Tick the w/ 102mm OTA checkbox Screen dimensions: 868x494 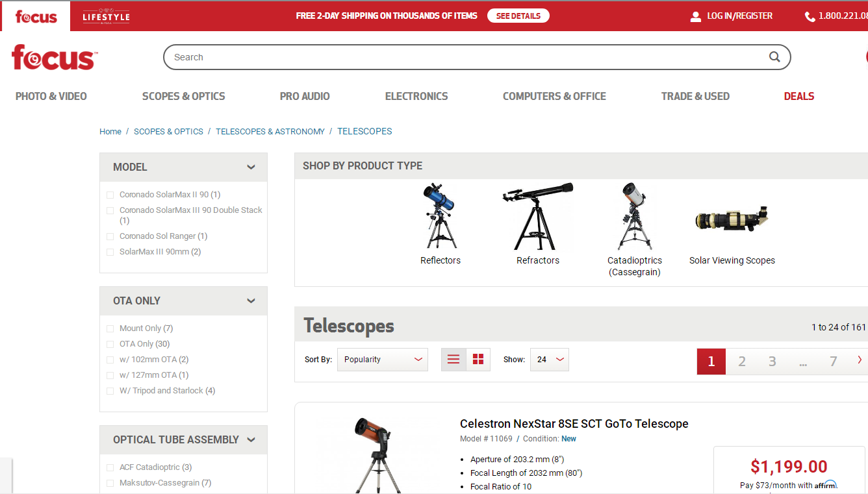click(110, 360)
